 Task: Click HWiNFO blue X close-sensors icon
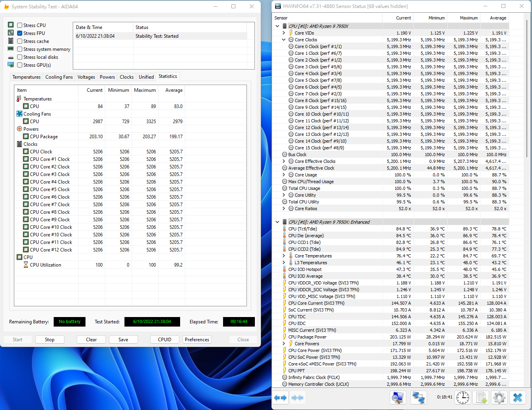tap(518, 398)
